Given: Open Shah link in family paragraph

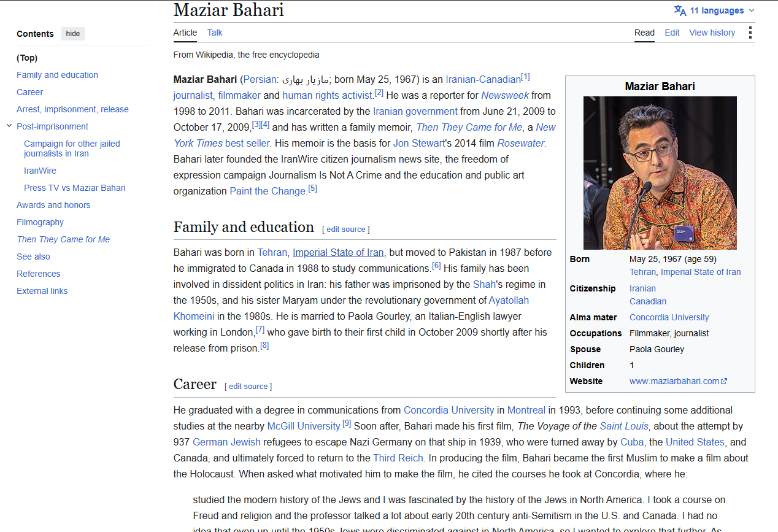Looking at the screenshot, I should click(484, 284).
